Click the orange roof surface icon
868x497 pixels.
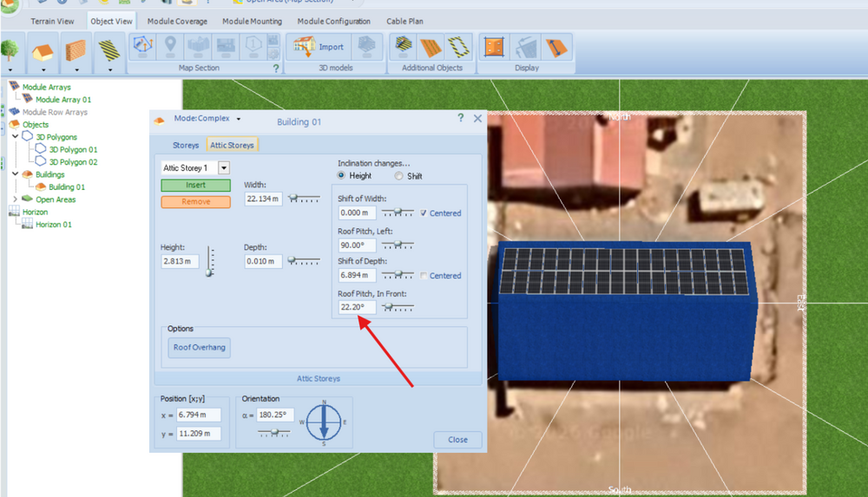[x=431, y=47]
